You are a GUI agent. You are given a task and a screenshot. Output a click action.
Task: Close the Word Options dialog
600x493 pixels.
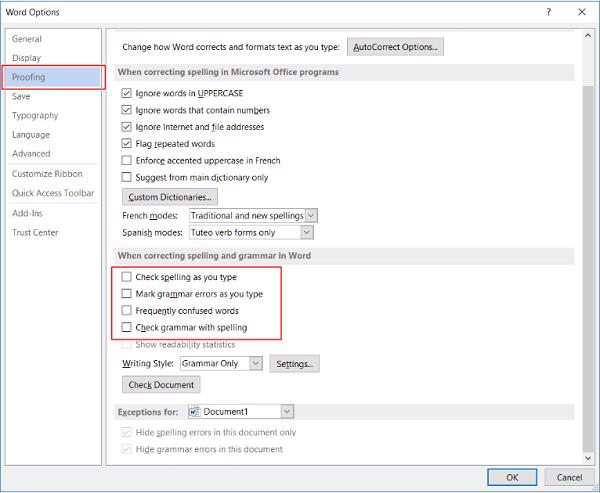click(x=581, y=11)
